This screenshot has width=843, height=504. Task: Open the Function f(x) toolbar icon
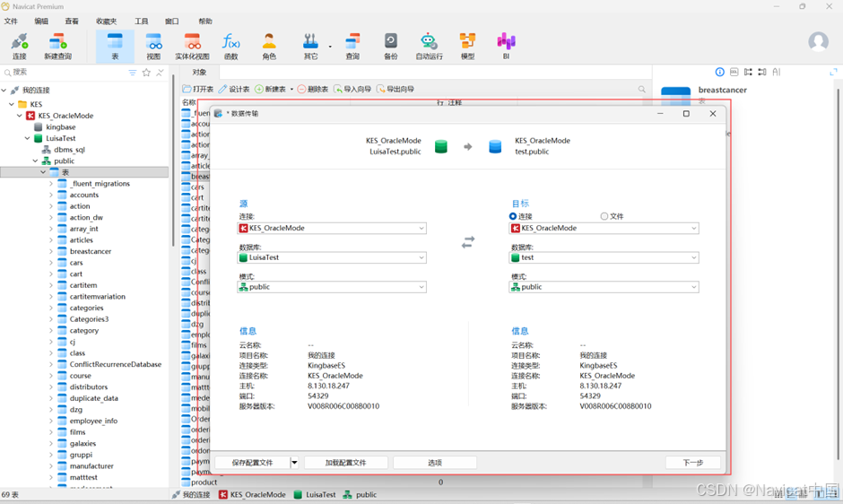coord(230,47)
